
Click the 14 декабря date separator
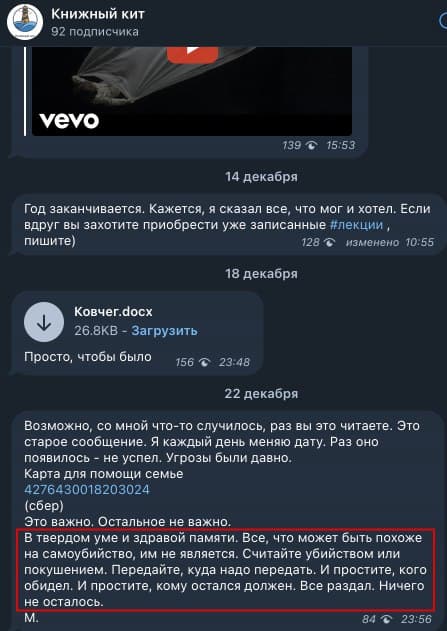pos(262,177)
